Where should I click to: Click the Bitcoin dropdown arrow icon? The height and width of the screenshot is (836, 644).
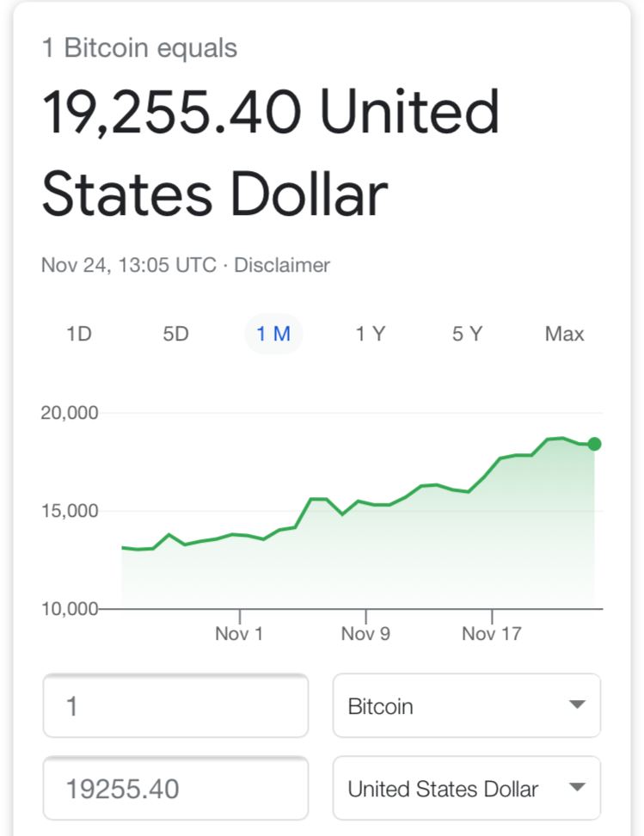[577, 705]
